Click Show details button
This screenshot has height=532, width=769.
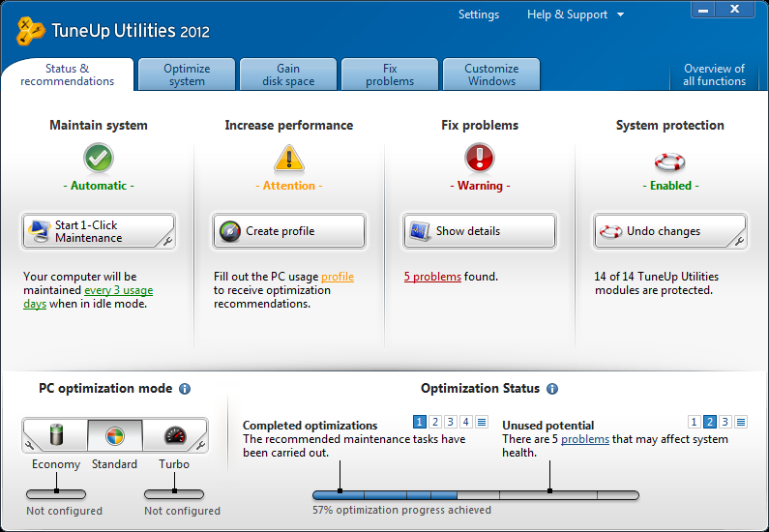(479, 231)
